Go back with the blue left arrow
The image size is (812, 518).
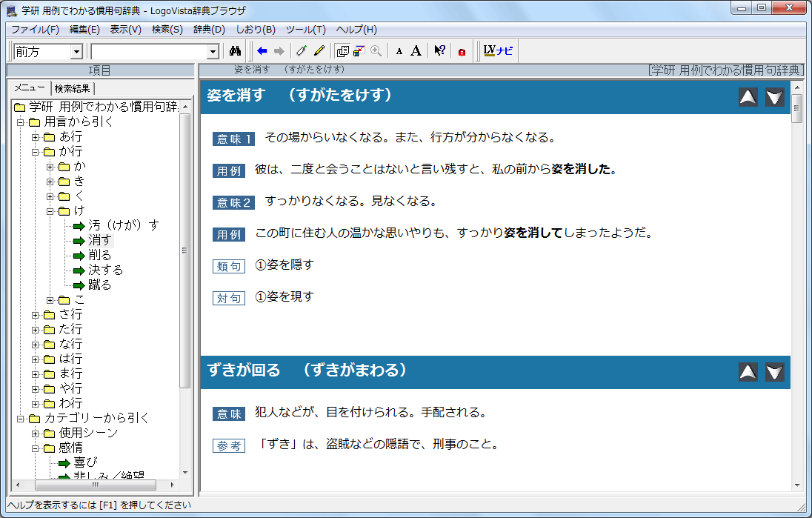click(x=262, y=51)
